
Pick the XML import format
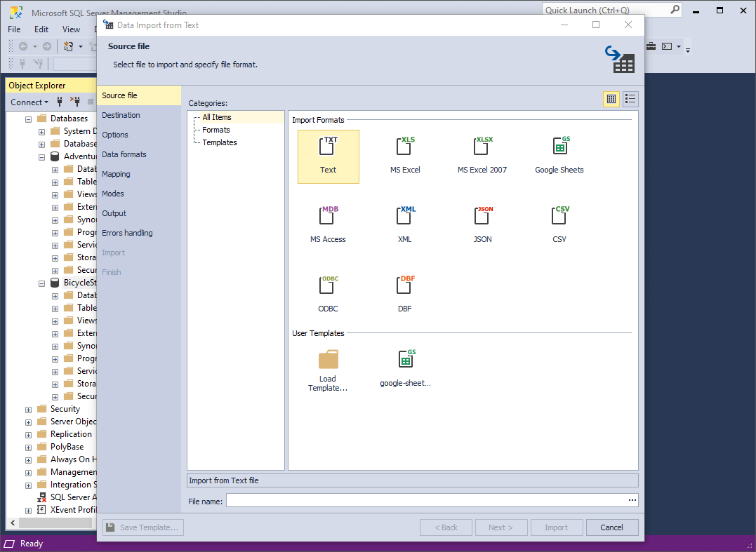pos(405,221)
